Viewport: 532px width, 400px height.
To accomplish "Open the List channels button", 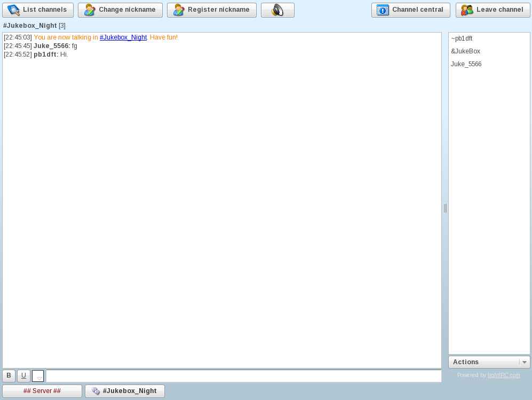I will point(38,10).
